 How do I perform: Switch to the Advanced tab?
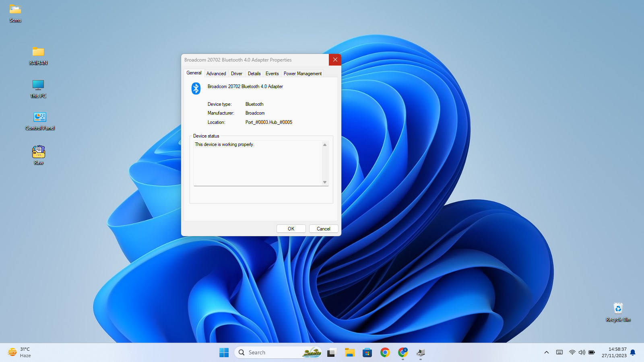click(x=216, y=74)
